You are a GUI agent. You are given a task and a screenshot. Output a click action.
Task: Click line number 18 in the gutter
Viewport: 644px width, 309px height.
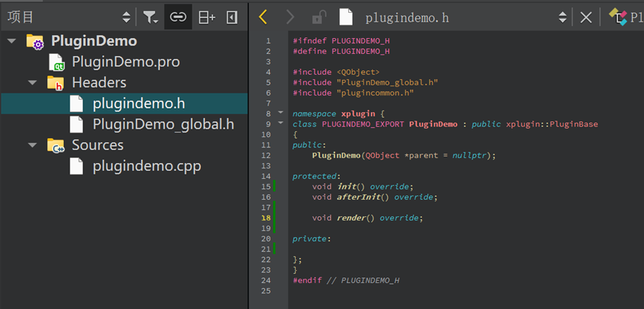tap(266, 218)
